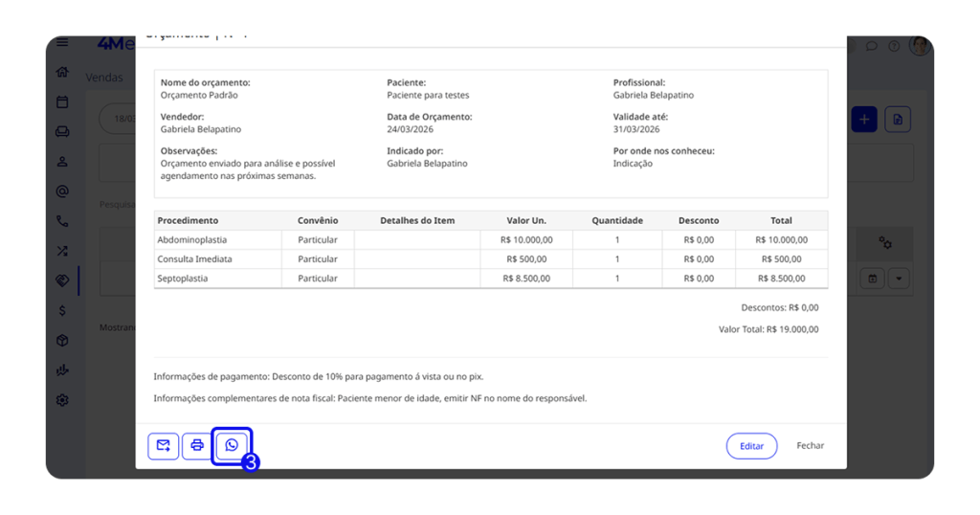Send the budget via WhatsApp

pyautogui.click(x=232, y=446)
